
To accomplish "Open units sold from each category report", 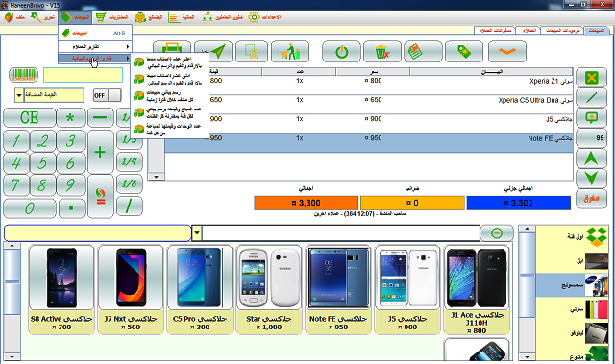I will [x=169, y=130].
